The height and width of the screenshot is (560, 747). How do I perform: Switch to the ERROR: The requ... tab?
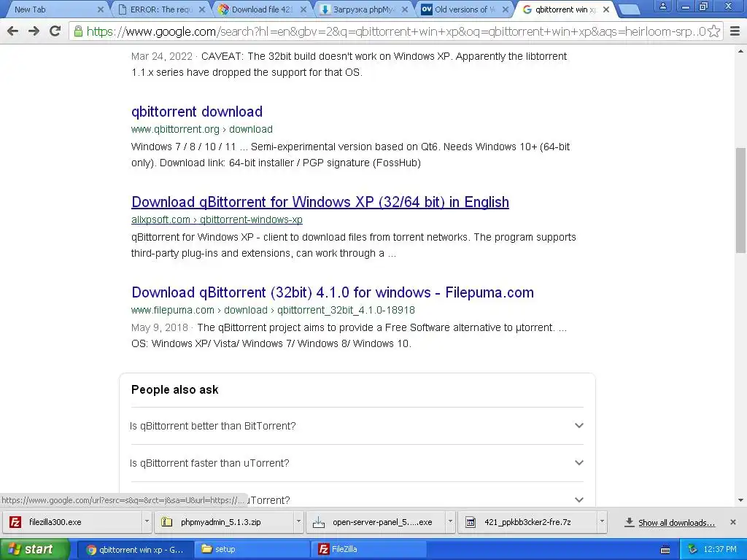161,9
